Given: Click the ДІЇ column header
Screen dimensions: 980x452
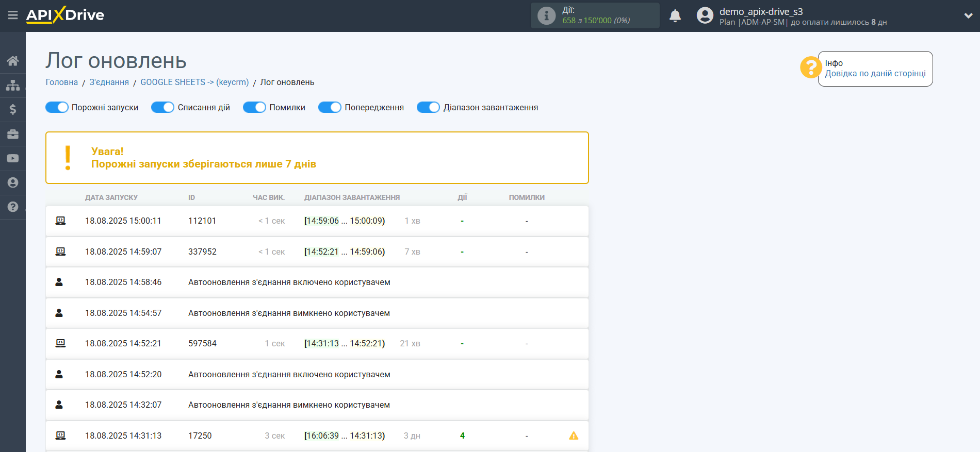Looking at the screenshot, I should click(x=462, y=197).
